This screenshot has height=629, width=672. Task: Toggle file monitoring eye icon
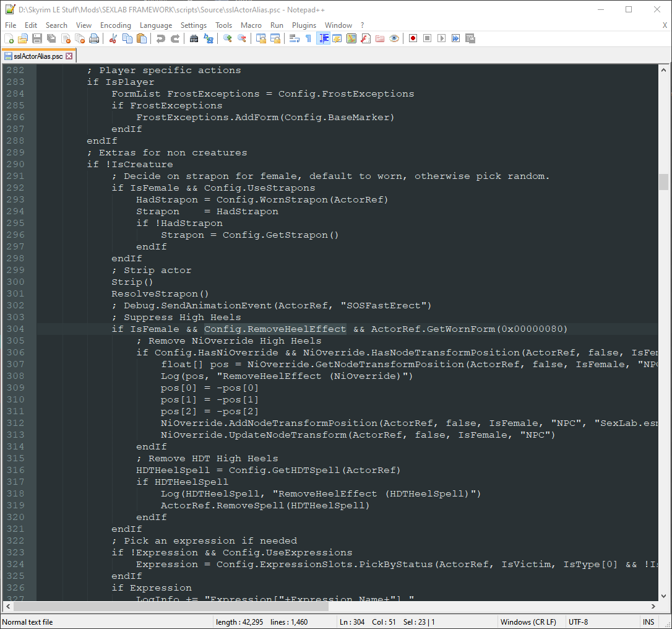[394, 38]
